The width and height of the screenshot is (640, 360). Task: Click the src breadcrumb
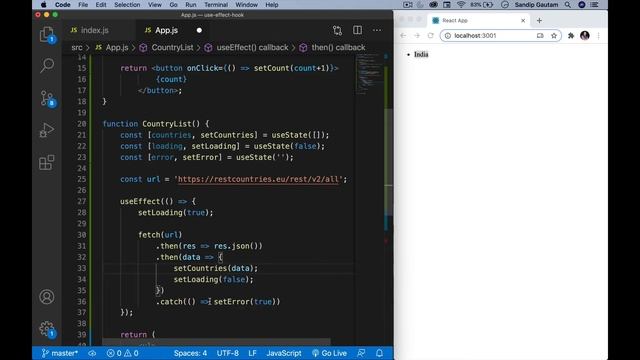coord(77,47)
